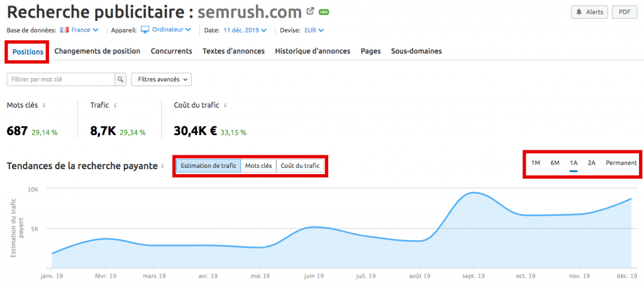Click the 30,4K € traffic cost value

tap(196, 132)
